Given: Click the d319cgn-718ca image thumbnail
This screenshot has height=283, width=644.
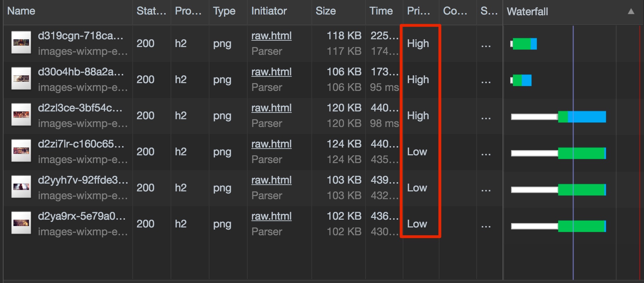Looking at the screenshot, I should [21, 42].
